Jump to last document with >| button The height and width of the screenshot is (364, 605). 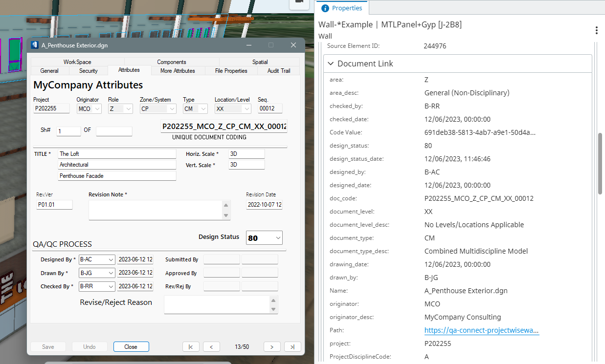pyautogui.click(x=292, y=347)
